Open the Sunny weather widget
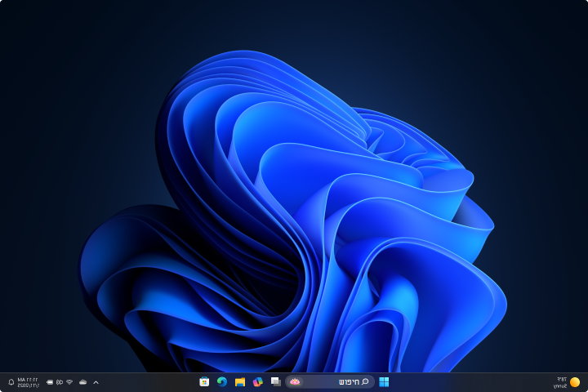Screen dimensions: 588x392 567,382
